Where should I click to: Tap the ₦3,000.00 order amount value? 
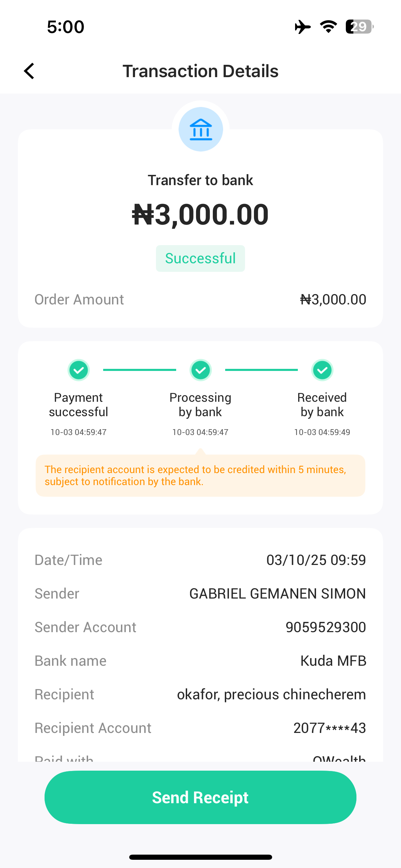coord(333,300)
